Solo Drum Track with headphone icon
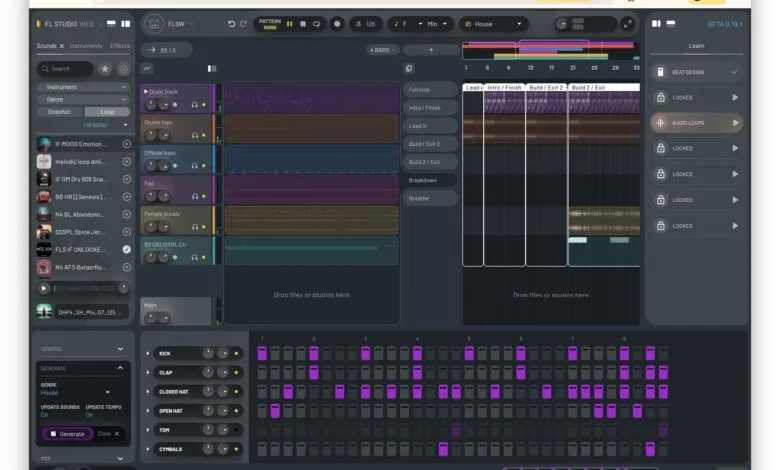The image size is (780, 470). (x=195, y=105)
